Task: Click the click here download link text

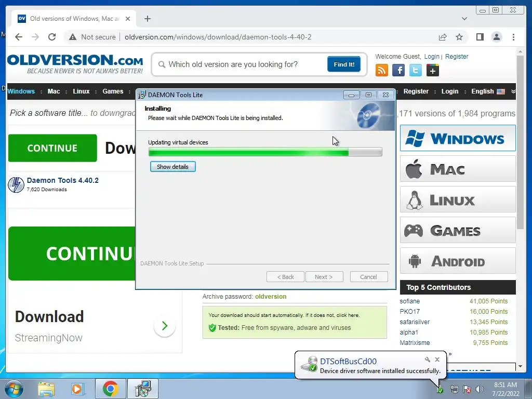Action: [x=348, y=315]
